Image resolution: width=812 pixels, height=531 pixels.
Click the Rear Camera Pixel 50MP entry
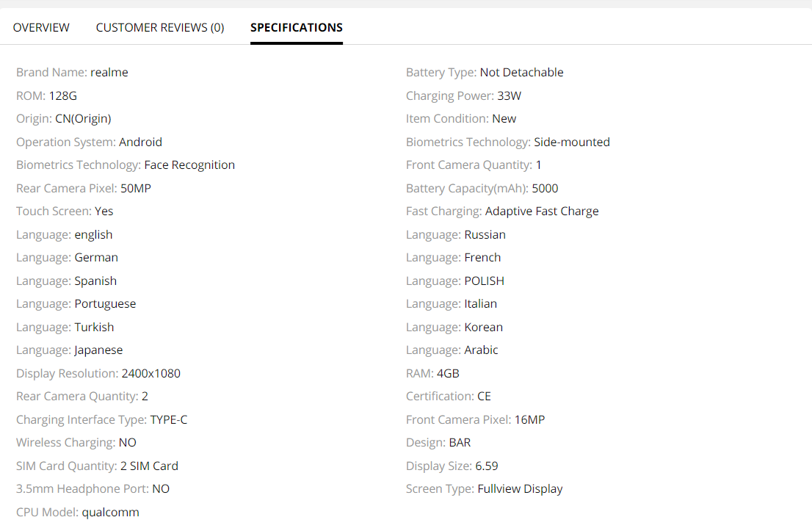[84, 188]
